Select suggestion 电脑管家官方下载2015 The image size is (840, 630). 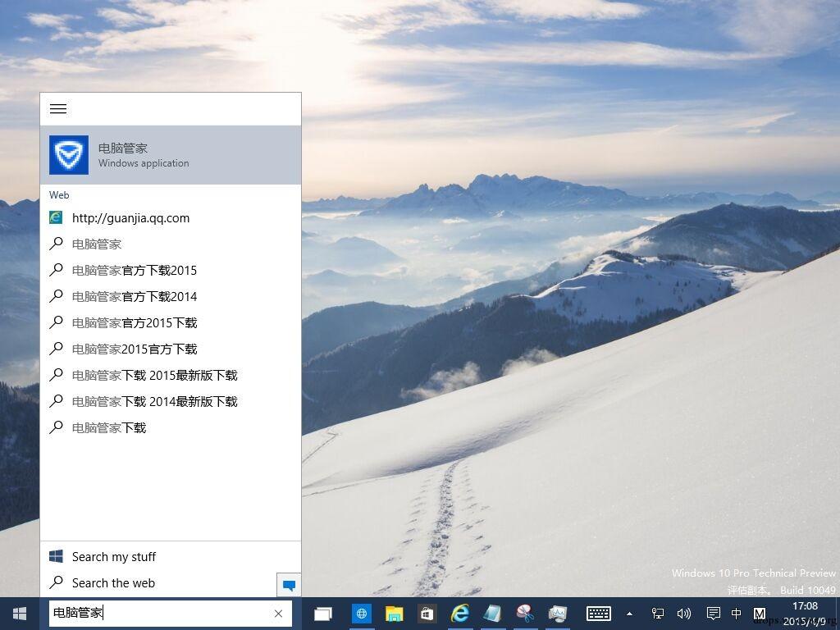click(135, 271)
